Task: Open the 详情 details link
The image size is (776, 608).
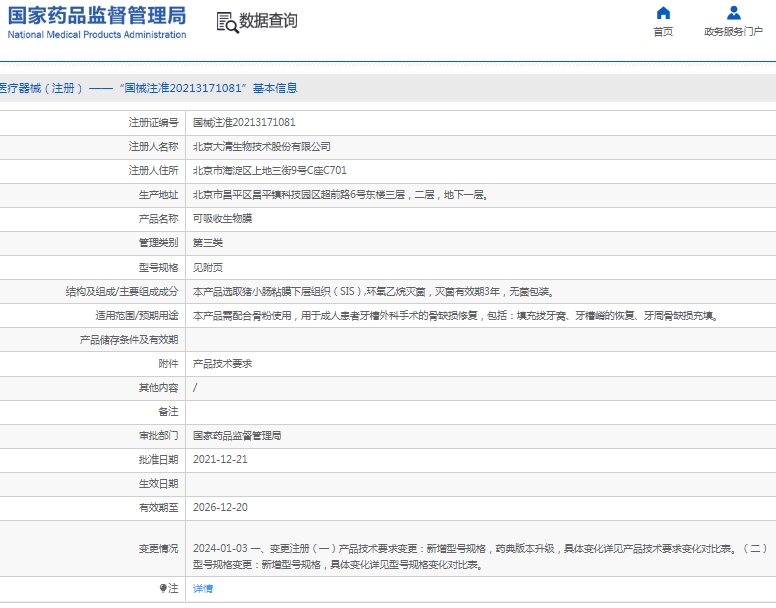Action: coord(203,588)
